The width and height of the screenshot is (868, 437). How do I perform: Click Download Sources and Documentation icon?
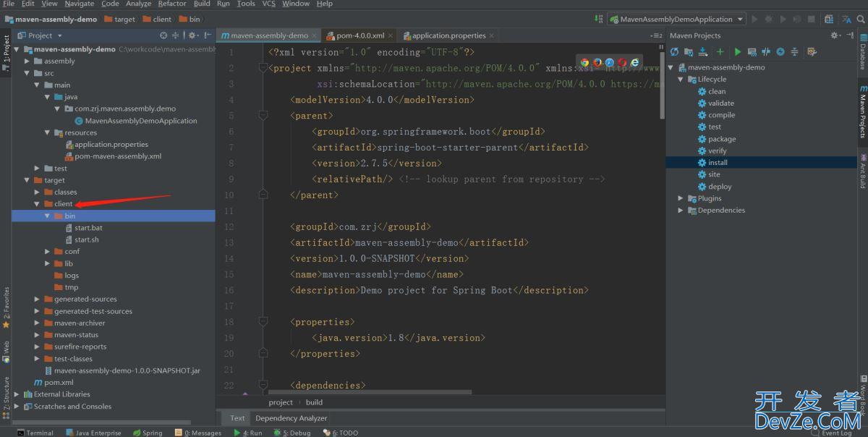(x=703, y=51)
